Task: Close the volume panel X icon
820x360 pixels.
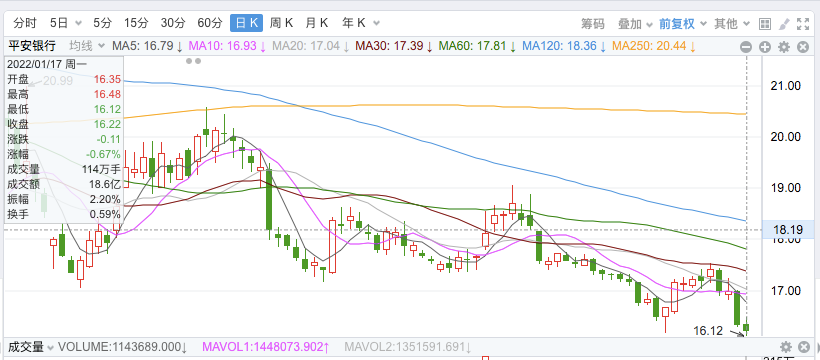Action: [x=804, y=347]
